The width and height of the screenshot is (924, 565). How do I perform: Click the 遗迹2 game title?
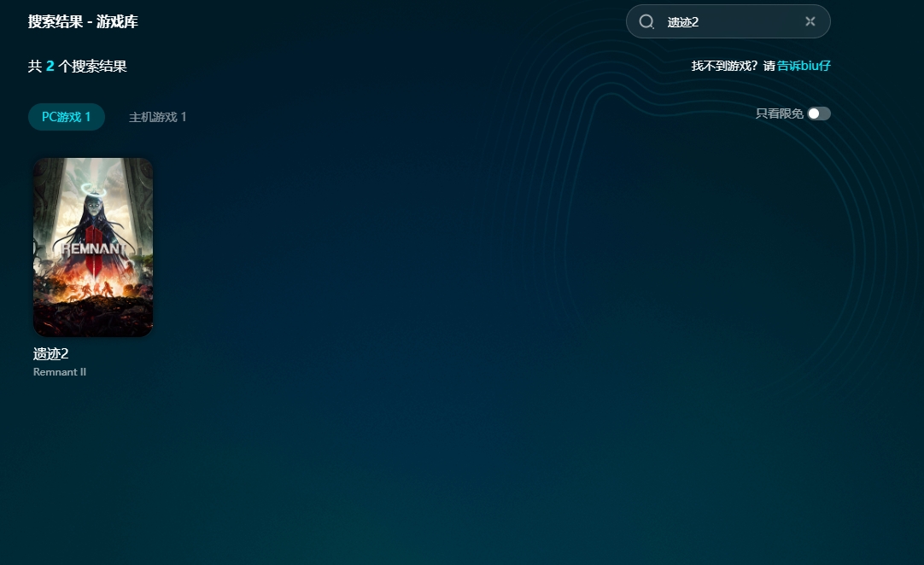tap(50, 354)
